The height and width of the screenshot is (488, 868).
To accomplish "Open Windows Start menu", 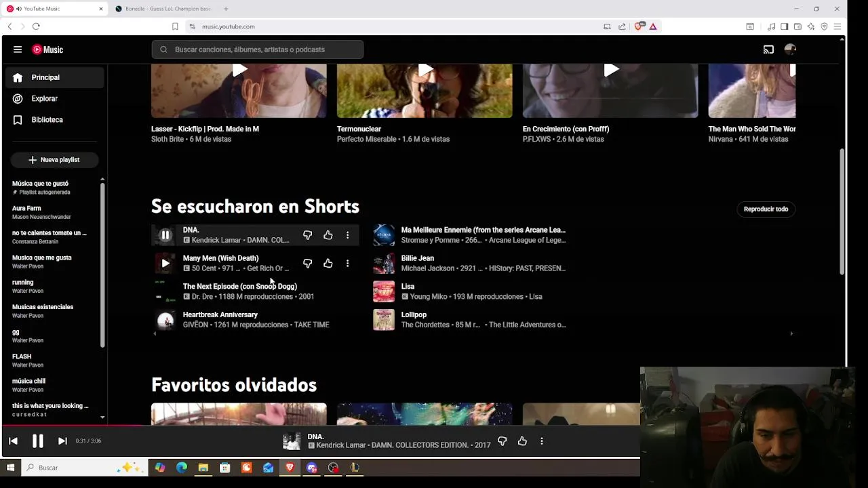I will coord(10,468).
